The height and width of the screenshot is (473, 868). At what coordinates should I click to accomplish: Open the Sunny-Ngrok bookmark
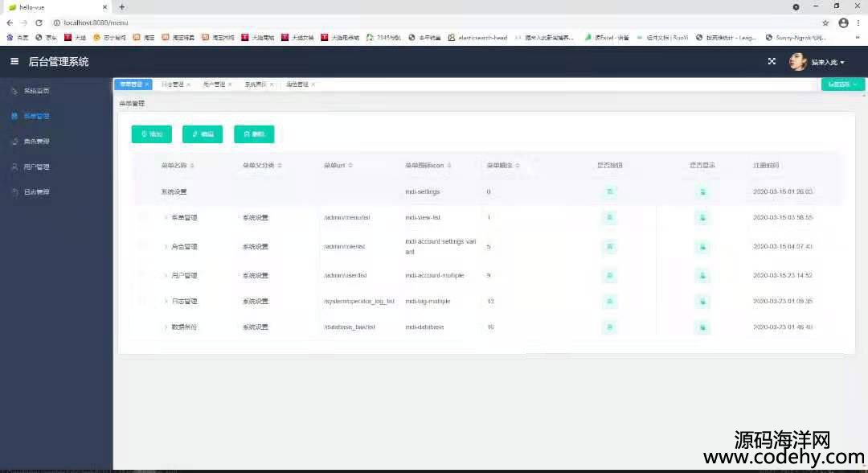796,38
